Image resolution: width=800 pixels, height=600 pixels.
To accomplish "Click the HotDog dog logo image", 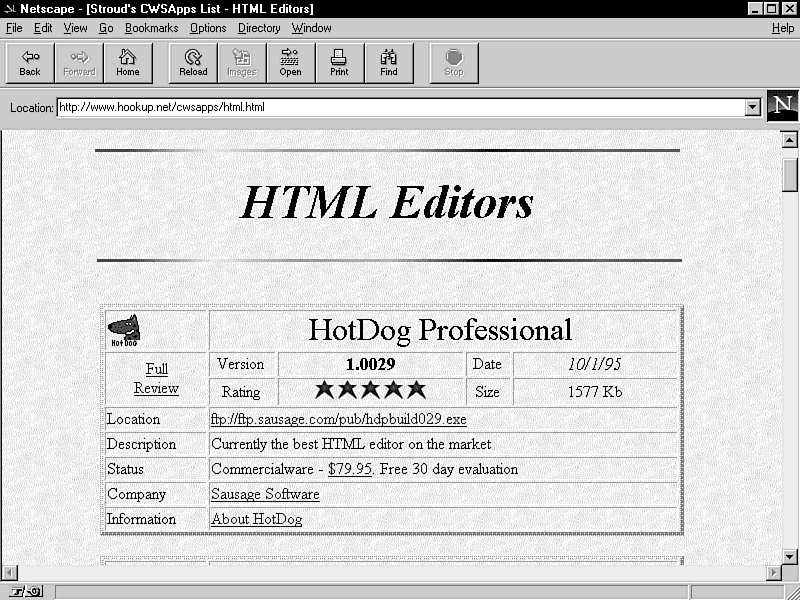I will [x=124, y=330].
